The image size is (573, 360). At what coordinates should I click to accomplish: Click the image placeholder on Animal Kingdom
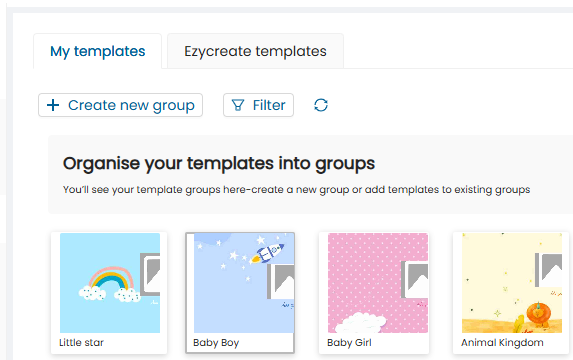(549, 270)
